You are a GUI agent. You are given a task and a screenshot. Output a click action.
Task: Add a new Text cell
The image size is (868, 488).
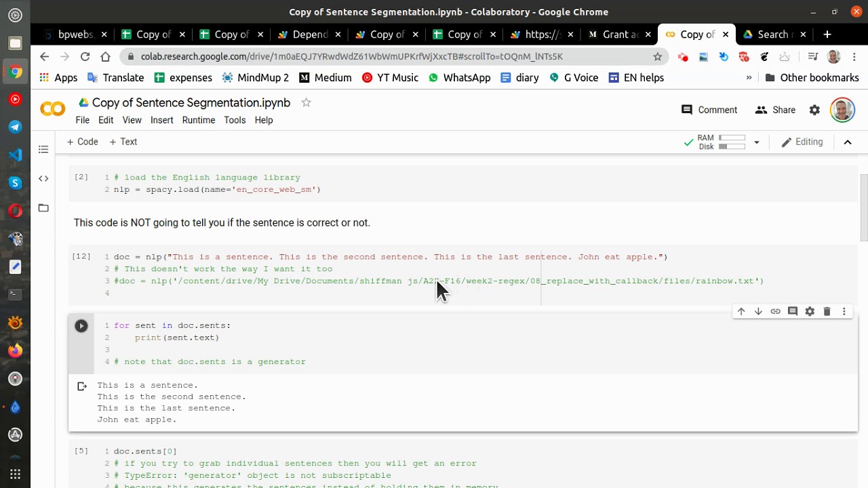[123, 142]
